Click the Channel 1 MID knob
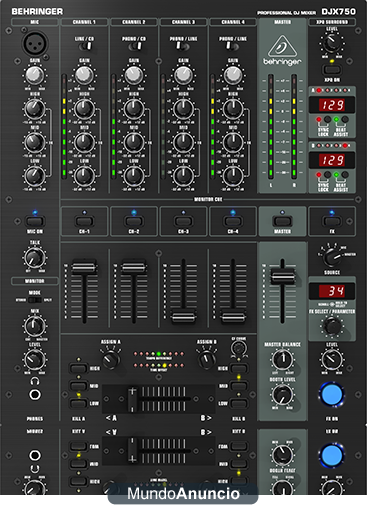367x505 pixels. [84, 142]
